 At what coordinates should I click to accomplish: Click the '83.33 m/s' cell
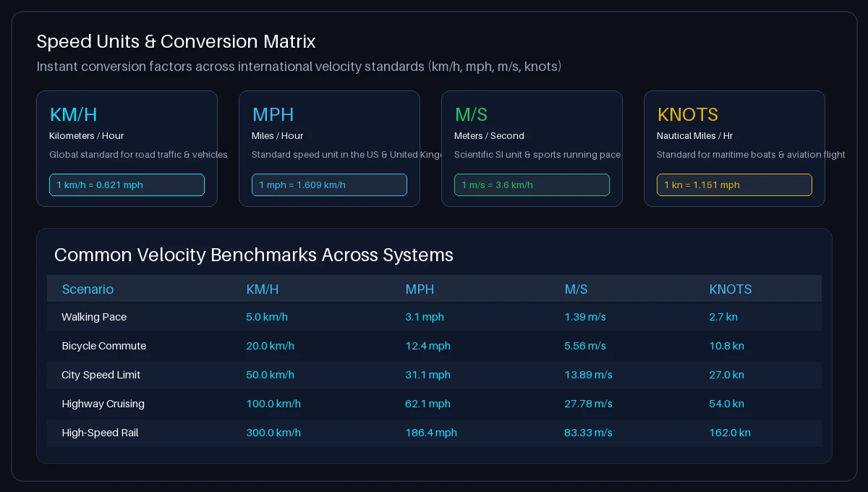[x=588, y=433]
